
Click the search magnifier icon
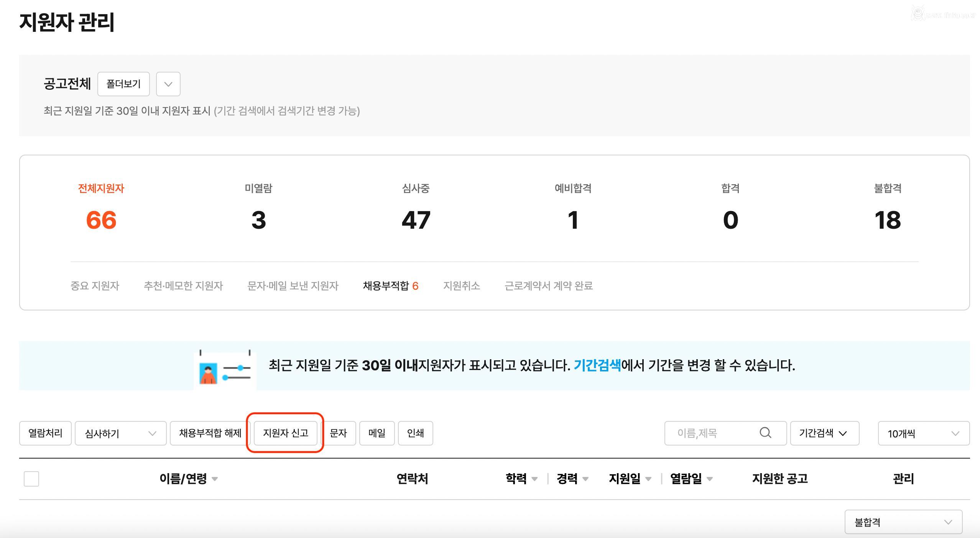click(765, 433)
